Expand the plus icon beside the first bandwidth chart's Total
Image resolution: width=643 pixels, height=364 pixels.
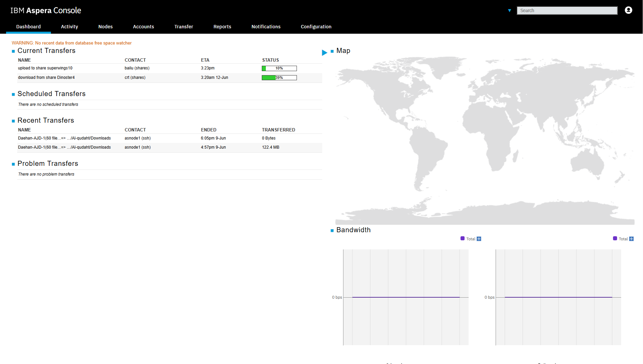tap(479, 239)
